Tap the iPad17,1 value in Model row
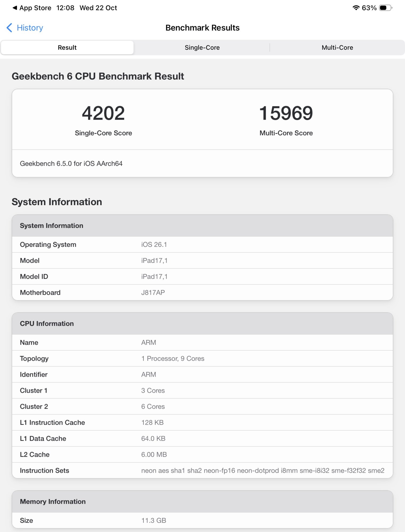 154,260
